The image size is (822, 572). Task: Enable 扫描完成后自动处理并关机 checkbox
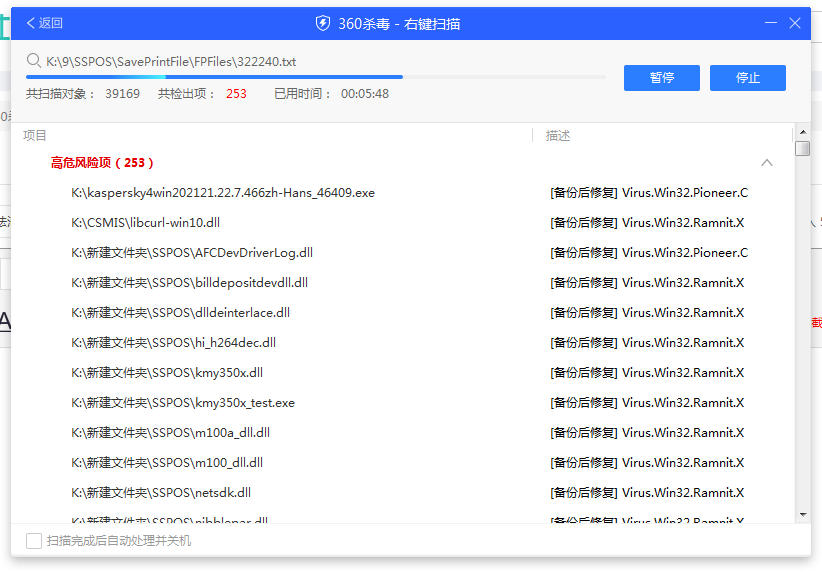(34, 541)
